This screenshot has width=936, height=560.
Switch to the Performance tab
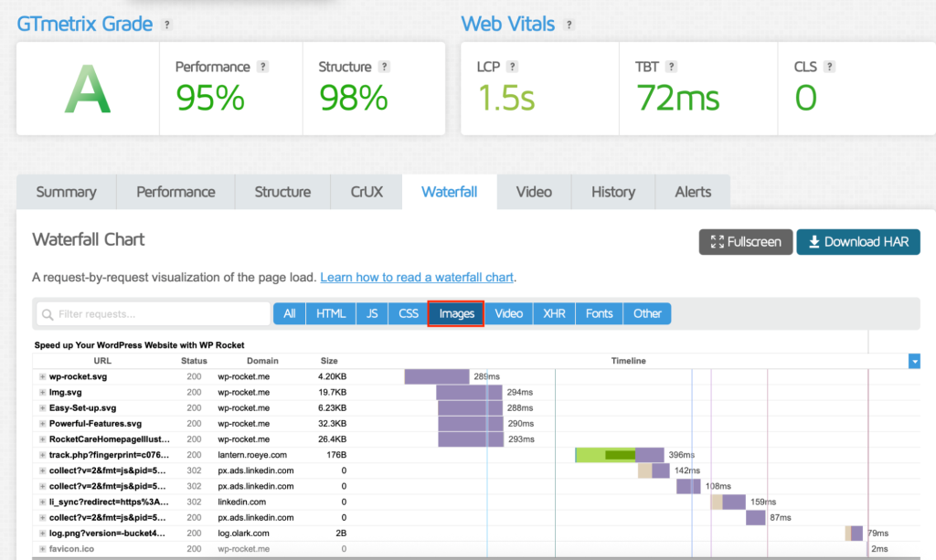click(x=175, y=192)
